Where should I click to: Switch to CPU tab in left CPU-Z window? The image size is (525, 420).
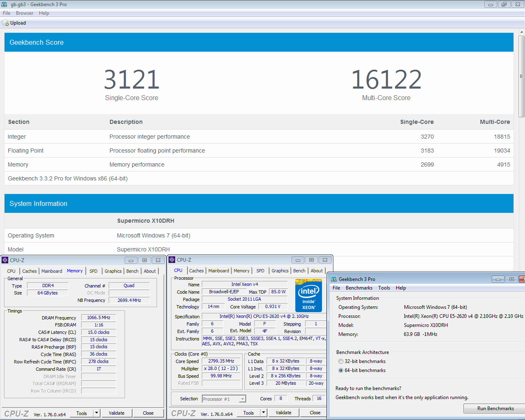click(11, 271)
